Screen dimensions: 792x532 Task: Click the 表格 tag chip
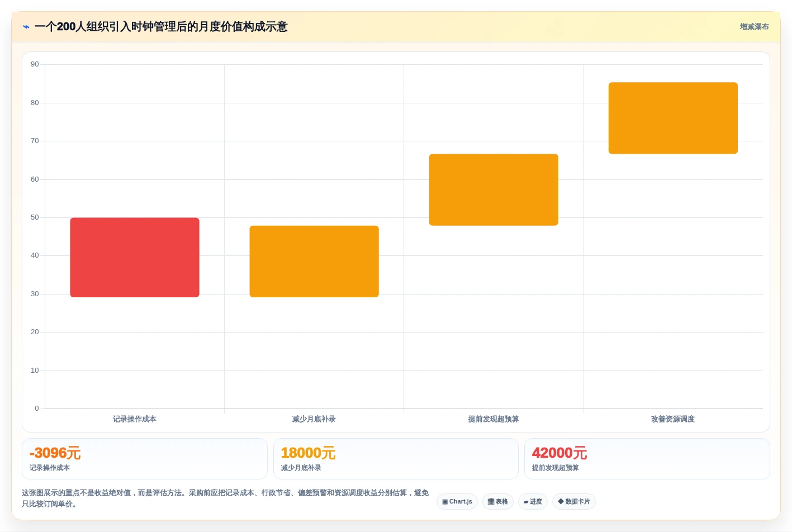tap(498, 501)
